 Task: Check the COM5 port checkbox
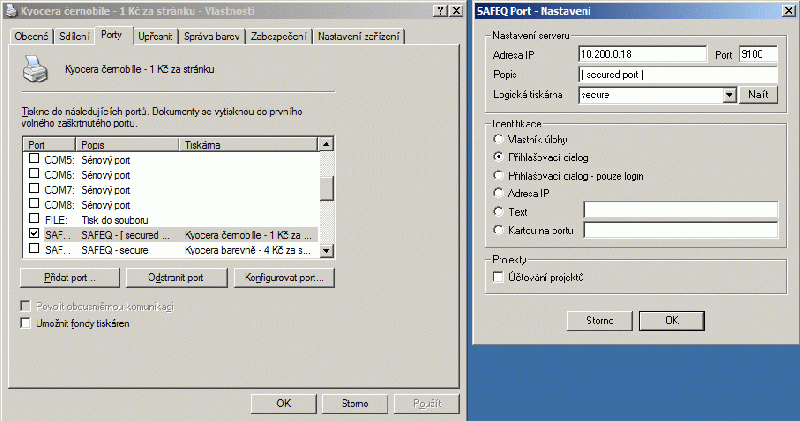click(x=34, y=159)
